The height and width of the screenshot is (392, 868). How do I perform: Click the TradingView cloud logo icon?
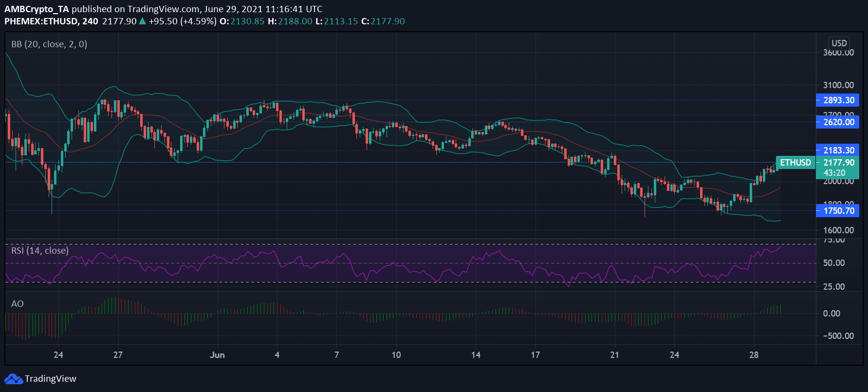(x=14, y=379)
